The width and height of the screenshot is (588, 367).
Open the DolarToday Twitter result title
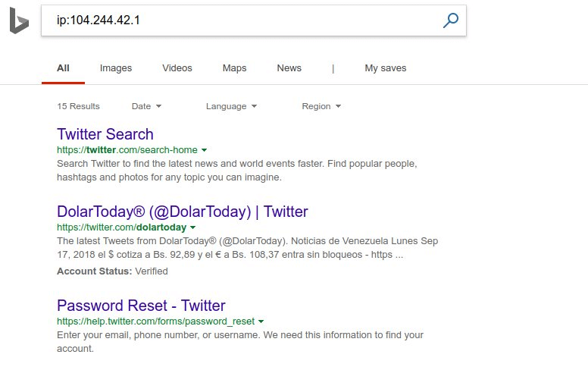pos(183,212)
